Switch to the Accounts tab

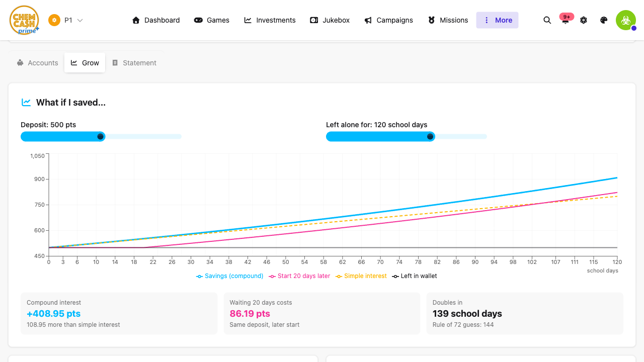(x=37, y=63)
